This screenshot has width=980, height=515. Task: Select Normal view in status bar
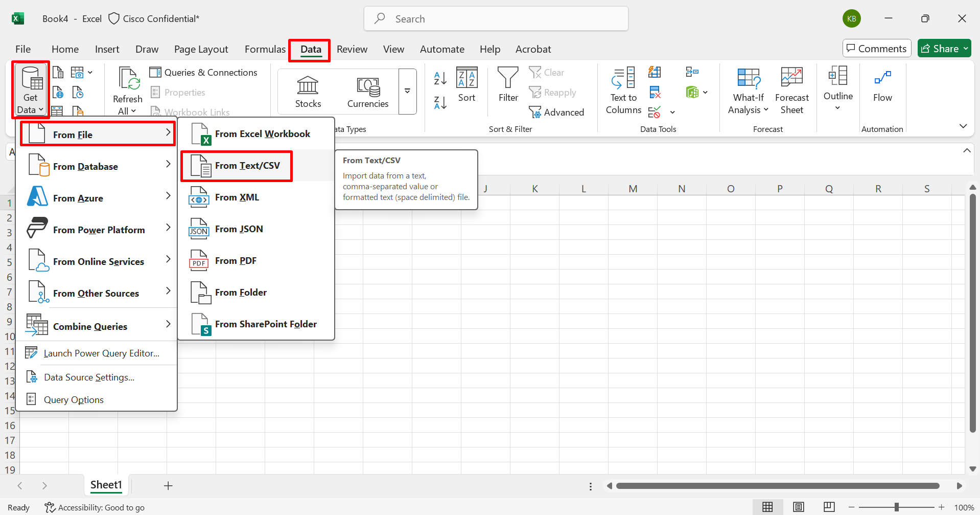(x=767, y=507)
